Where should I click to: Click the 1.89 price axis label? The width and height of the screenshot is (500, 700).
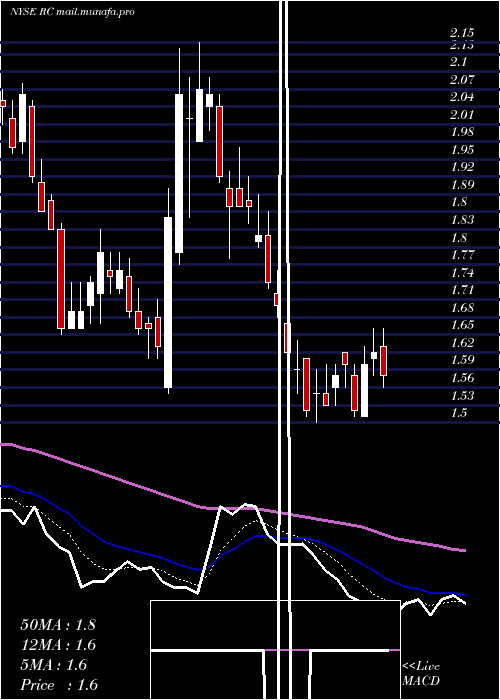click(462, 185)
